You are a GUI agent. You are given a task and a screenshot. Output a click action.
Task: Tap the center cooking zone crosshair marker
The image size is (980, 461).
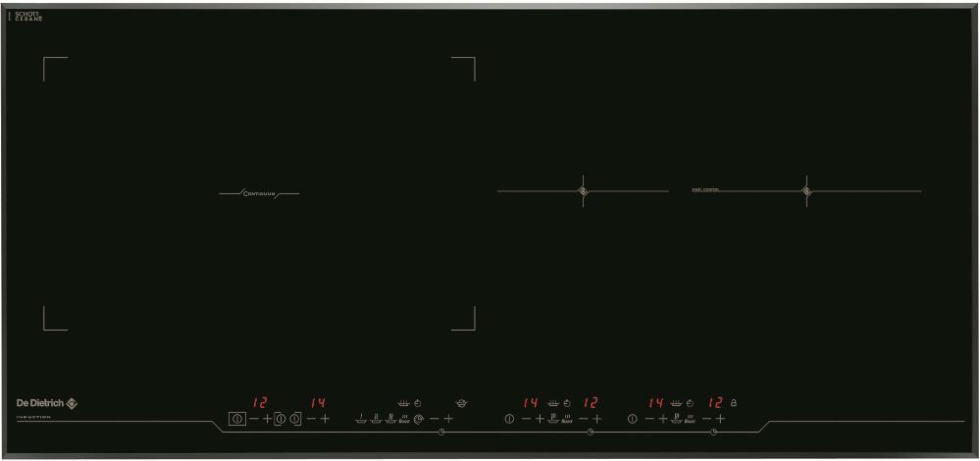tap(583, 191)
